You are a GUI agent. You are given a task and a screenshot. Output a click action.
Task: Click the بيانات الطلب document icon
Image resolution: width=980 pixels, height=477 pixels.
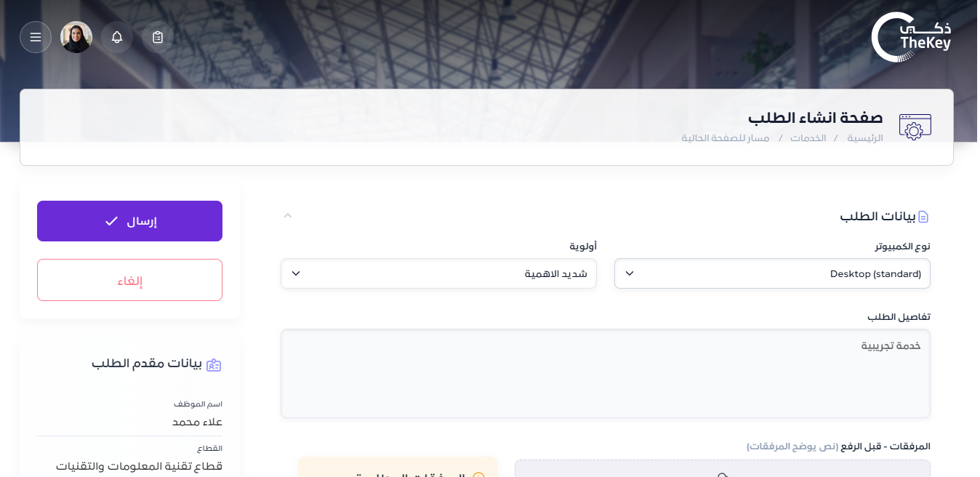pyautogui.click(x=923, y=217)
